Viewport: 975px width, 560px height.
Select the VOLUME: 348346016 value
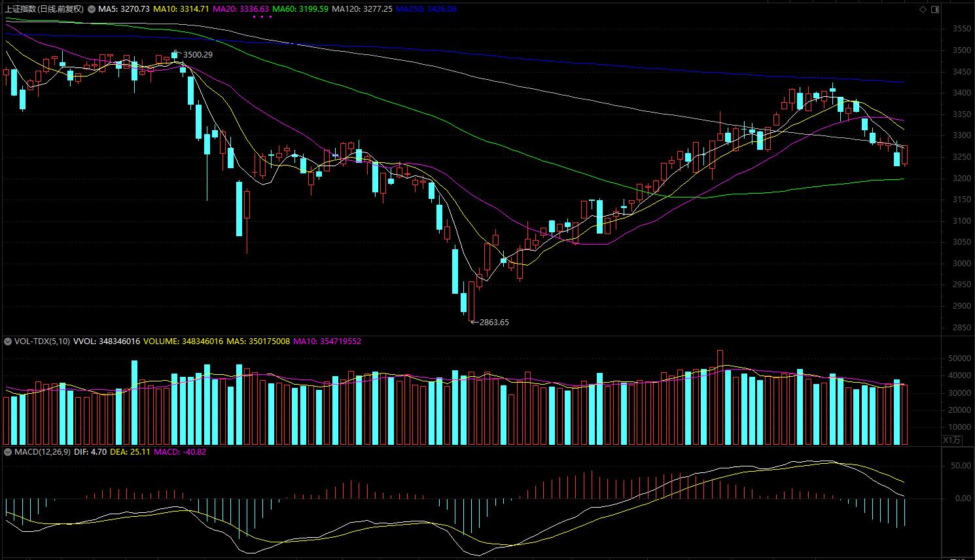point(183,341)
